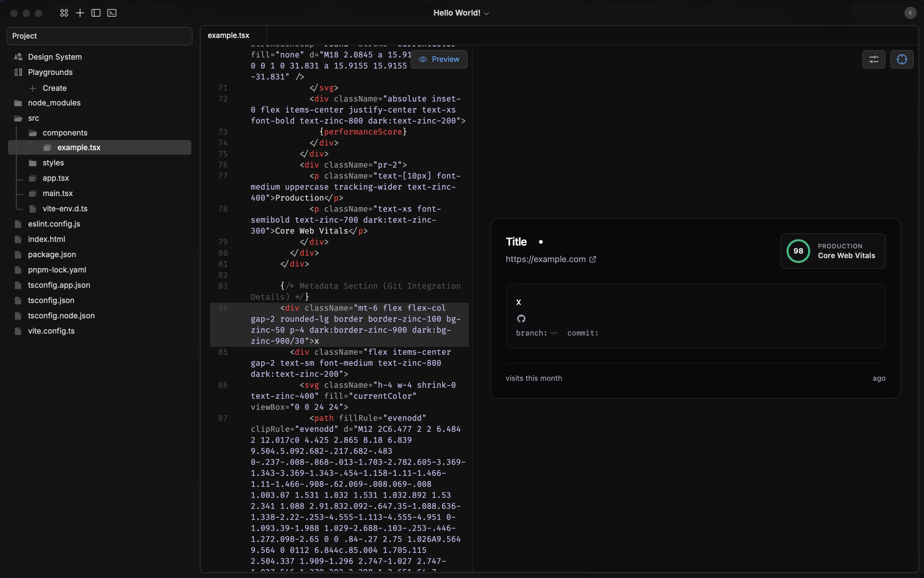Screen dimensions: 924x578
Task: Click the external link icon after URL
Action: (x=592, y=260)
